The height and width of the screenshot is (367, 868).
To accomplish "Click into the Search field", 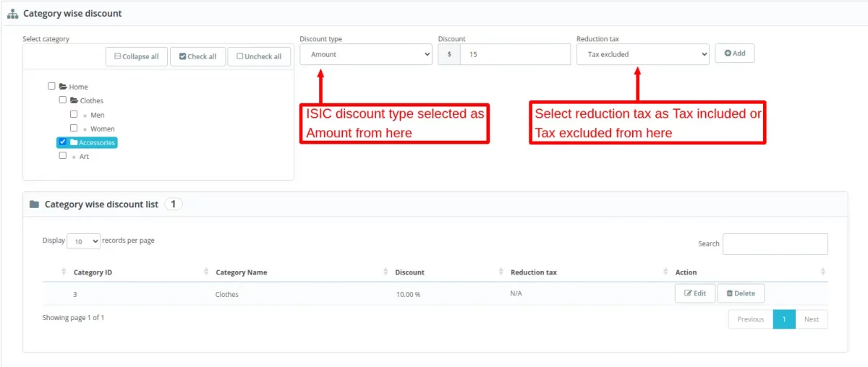I will [775, 244].
